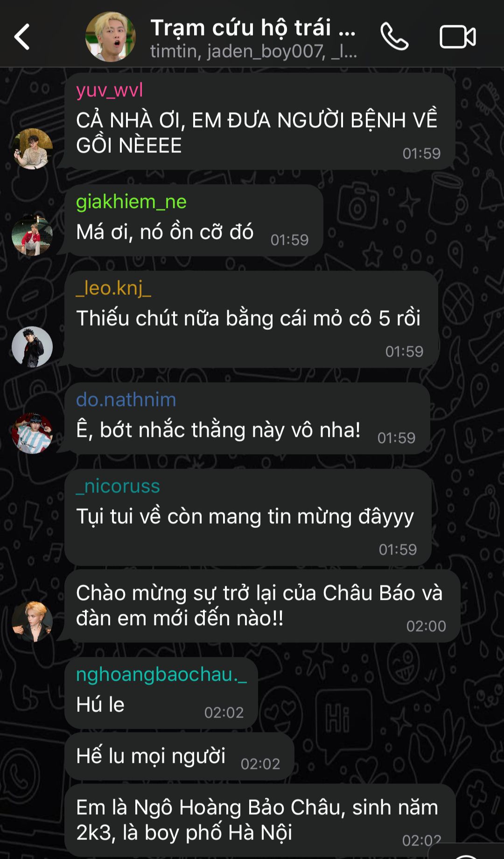Image resolution: width=504 pixels, height=859 pixels.
Task: Tap giakhiem_ne's avatar
Action: [32, 235]
